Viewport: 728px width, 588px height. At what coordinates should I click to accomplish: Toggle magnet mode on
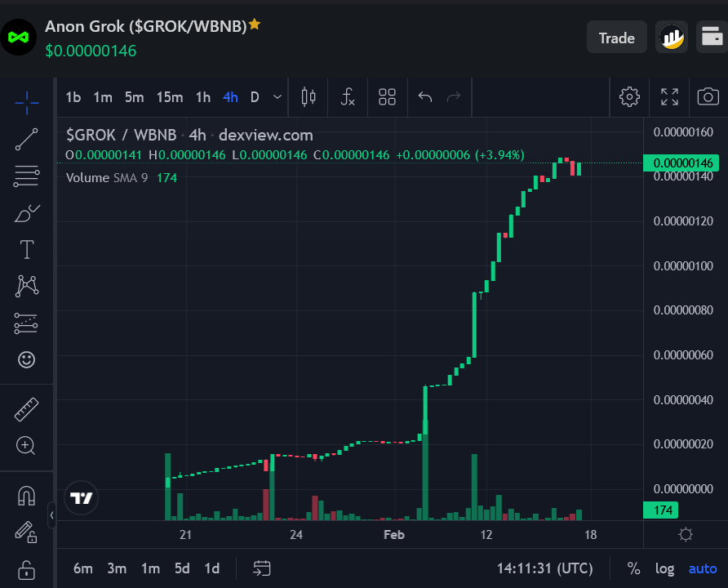(26, 495)
